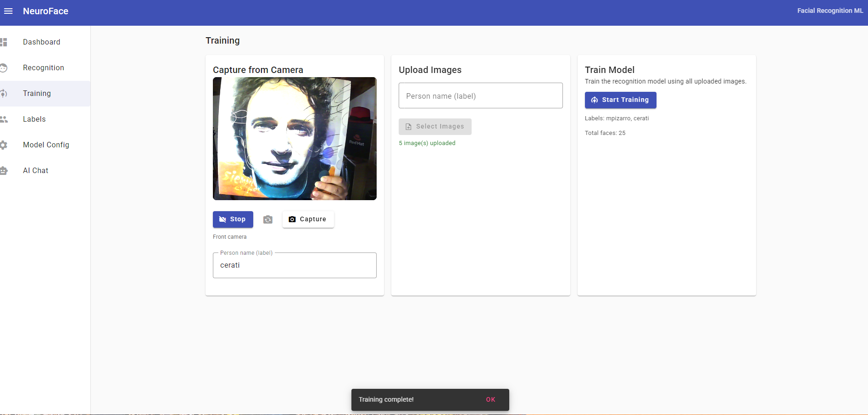868x415 pixels.
Task: Click the Training walking-figure icon
Action: coord(5,94)
